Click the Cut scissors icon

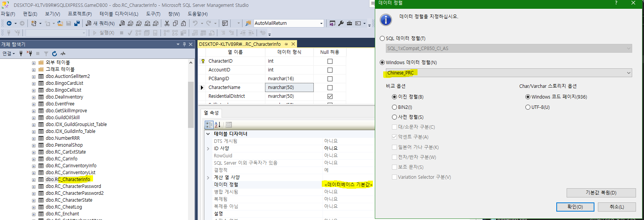click(167, 23)
